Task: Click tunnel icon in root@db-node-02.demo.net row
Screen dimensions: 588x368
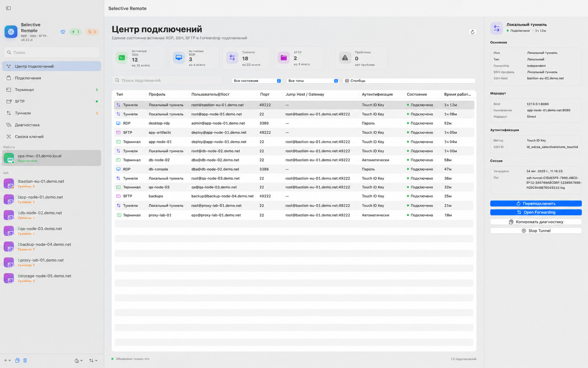Action: pos(118,151)
